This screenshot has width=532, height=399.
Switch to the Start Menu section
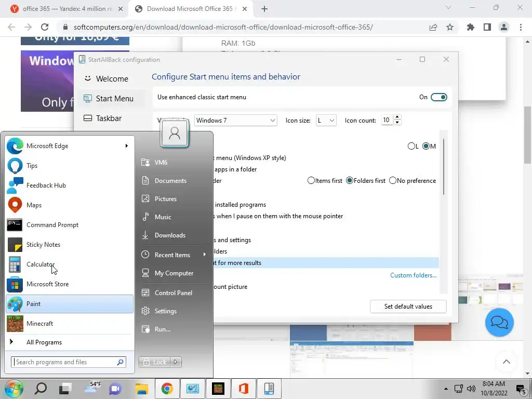coord(109,99)
